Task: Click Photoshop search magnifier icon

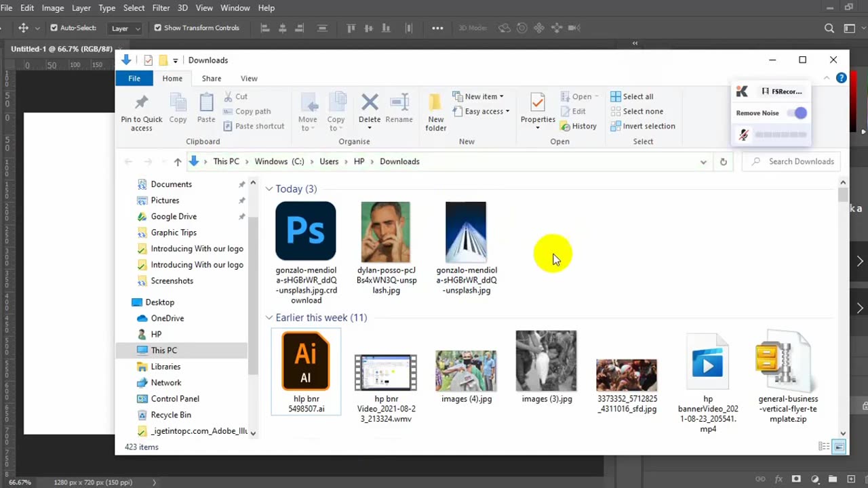Action: [829, 28]
